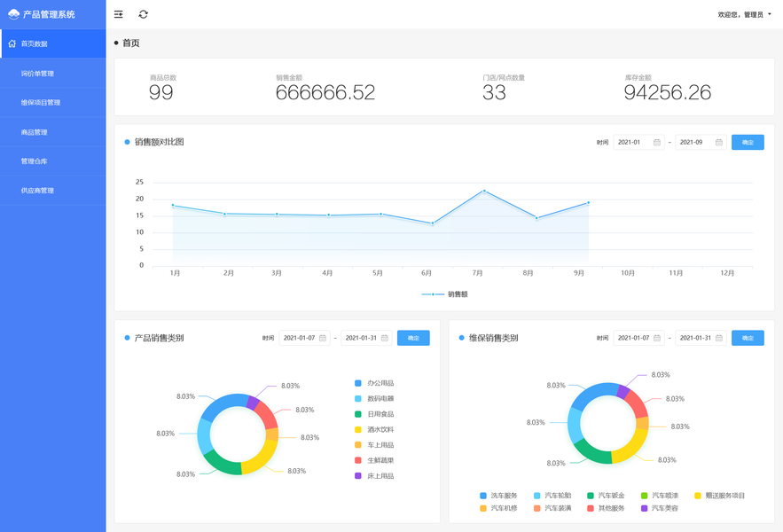Click 确定 button in 销售额对比图 panel

(748, 143)
